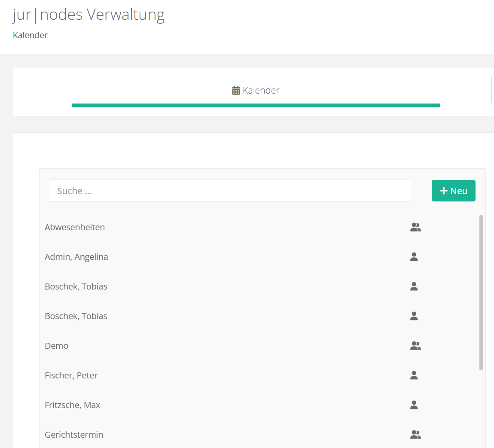Click the group icon next to Abwesenheiten

(415, 227)
